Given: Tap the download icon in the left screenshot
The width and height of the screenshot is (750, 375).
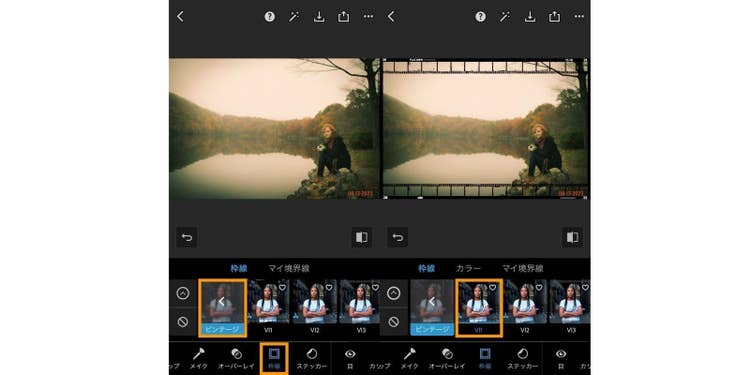Looking at the screenshot, I should (319, 17).
